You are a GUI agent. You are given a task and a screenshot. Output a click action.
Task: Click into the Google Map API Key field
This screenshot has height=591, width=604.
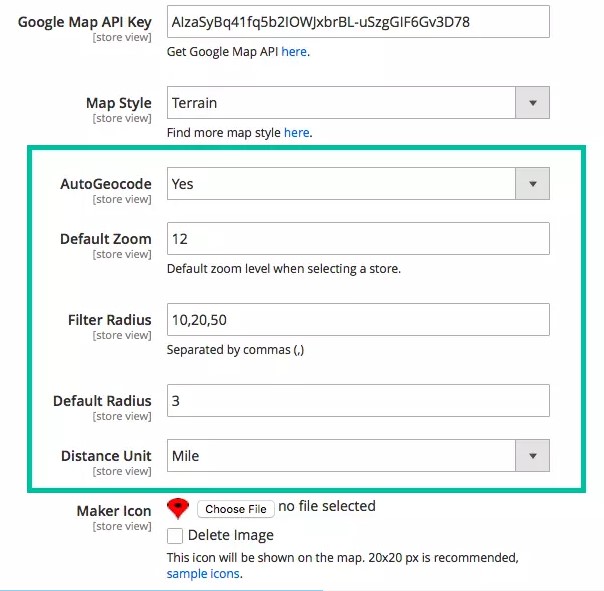click(x=357, y=21)
